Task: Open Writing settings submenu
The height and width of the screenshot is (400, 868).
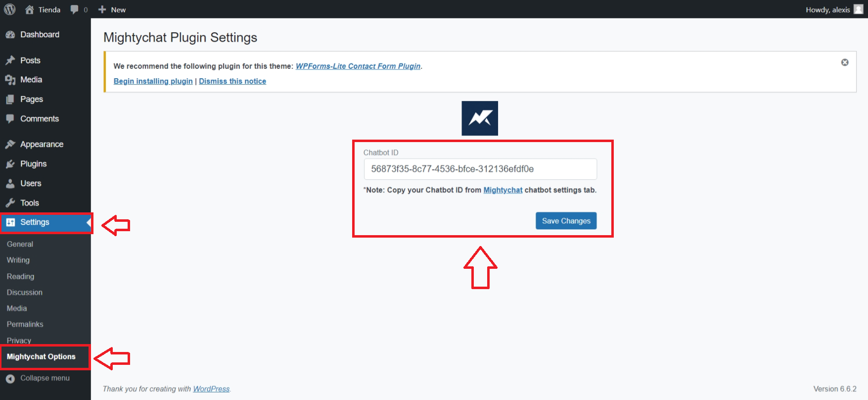Action: point(18,260)
